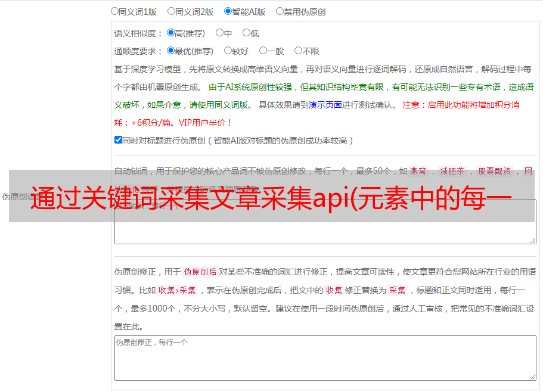
Task: Grab the 伪原创修正 textarea resize handle
Action: click(x=533, y=377)
